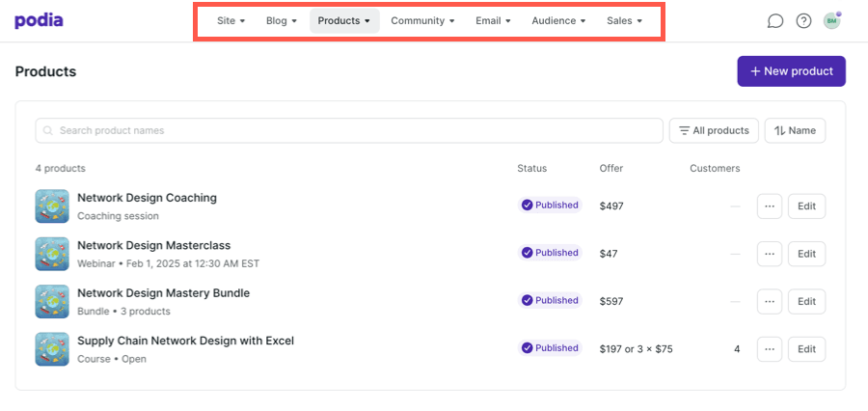This screenshot has height=411, width=868.
Task: Open more options for Network Design Masterclass
Action: pyautogui.click(x=769, y=254)
